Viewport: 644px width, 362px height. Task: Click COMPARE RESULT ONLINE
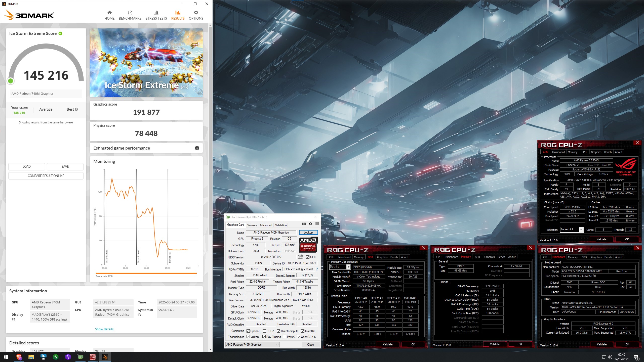(46, 176)
